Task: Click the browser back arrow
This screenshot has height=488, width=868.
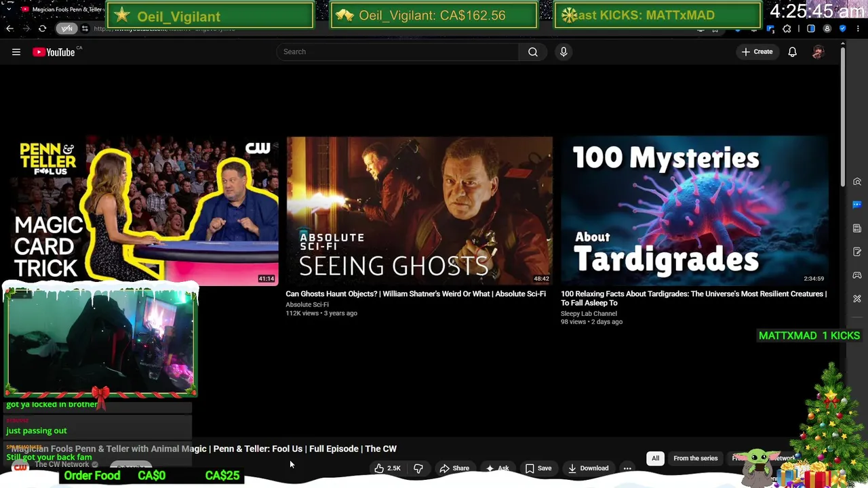Action: (9, 28)
